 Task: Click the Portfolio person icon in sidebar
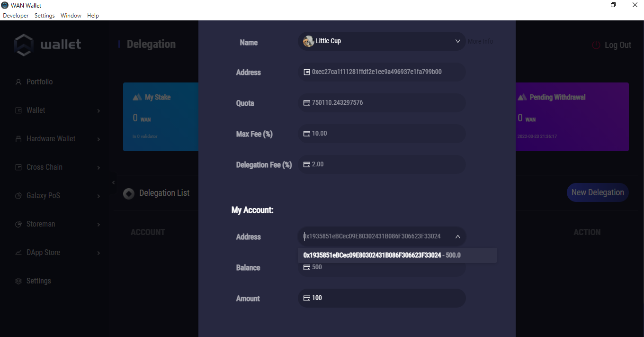tap(18, 82)
